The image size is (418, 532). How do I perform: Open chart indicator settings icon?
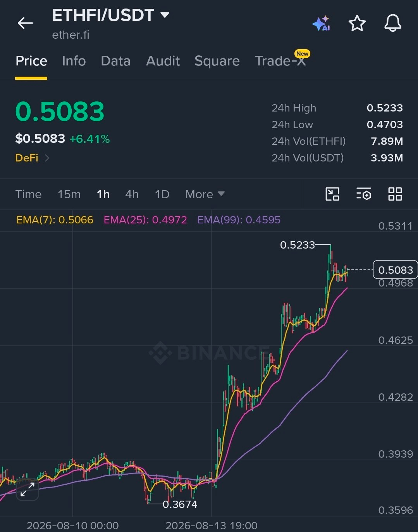(363, 194)
